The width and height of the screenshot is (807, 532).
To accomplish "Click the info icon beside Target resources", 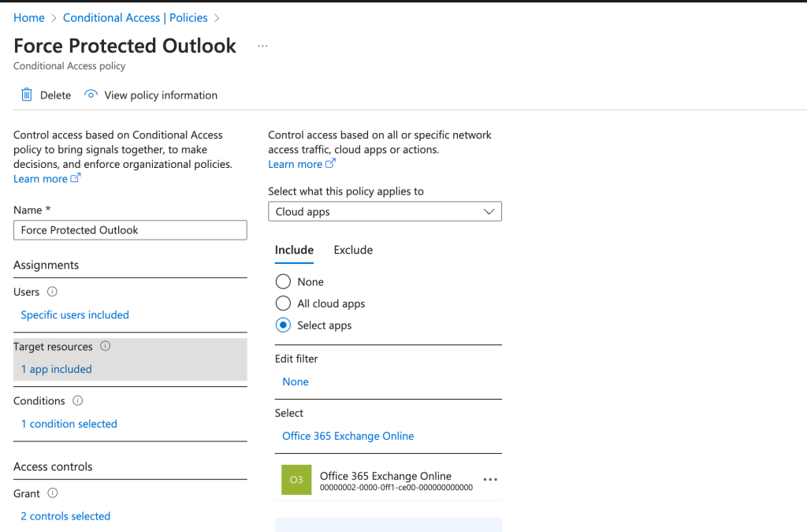I will (106, 346).
